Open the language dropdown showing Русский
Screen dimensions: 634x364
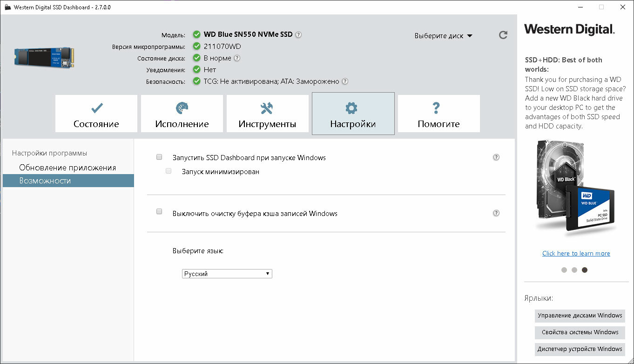[x=227, y=274]
